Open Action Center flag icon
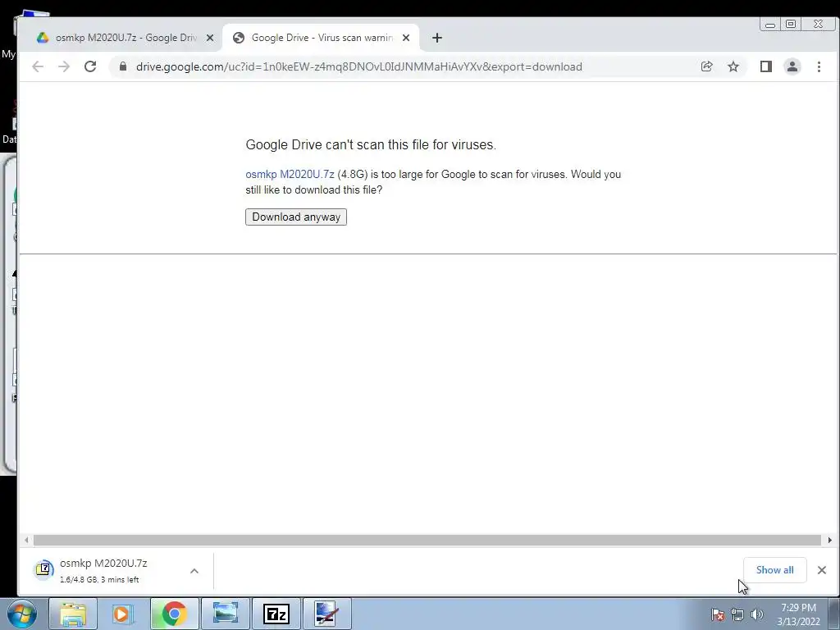The height and width of the screenshot is (630, 840). click(718, 614)
